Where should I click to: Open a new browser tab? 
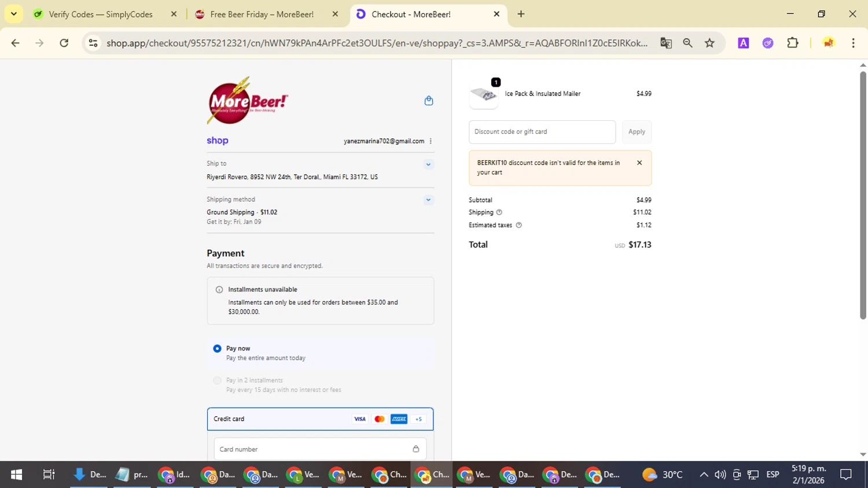521,14
